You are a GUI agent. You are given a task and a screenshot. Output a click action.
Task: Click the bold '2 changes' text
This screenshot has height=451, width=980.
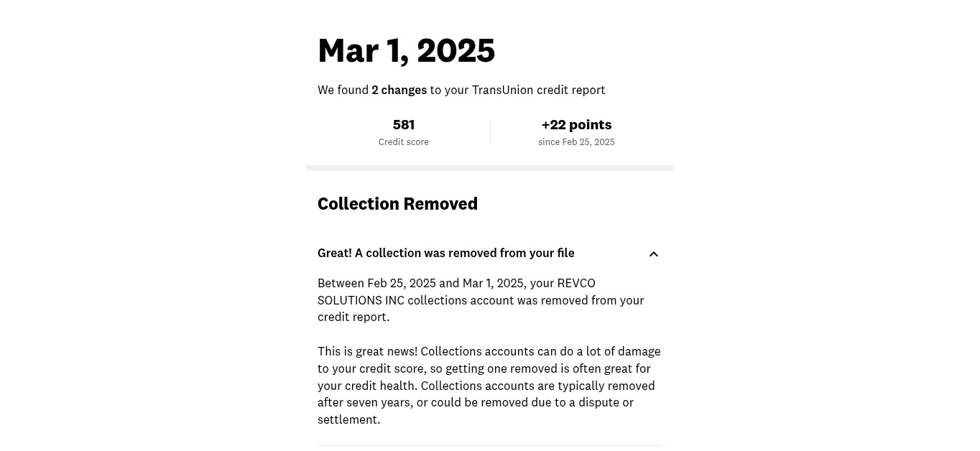pyautogui.click(x=399, y=90)
